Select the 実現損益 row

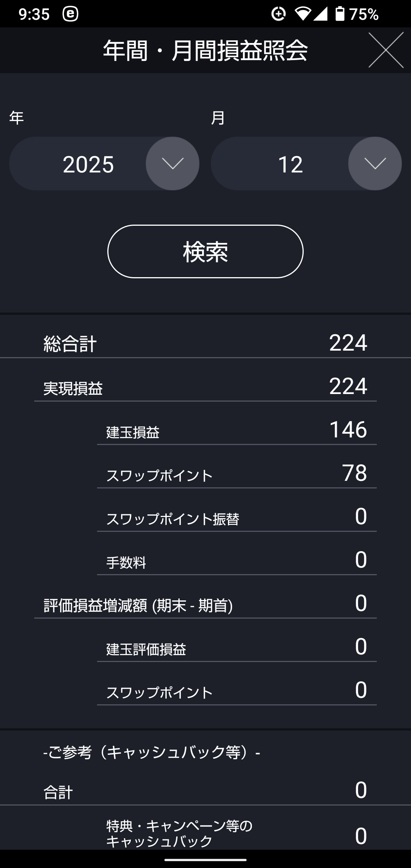pyautogui.click(x=205, y=387)
